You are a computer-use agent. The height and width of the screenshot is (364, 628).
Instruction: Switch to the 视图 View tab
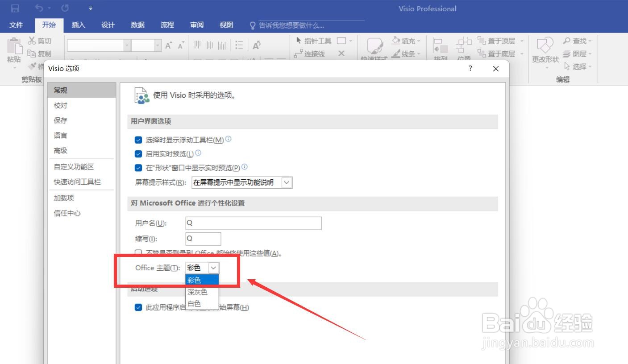(x=226, y=25)
